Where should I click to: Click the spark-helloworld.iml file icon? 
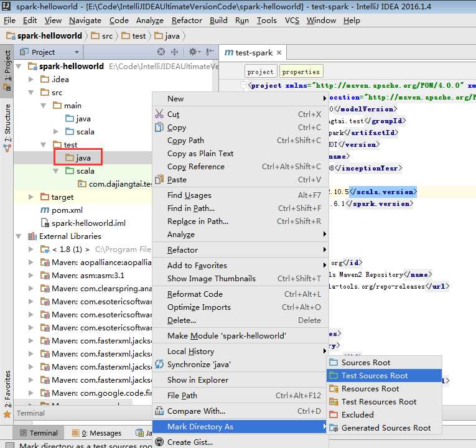pos(45,223)
